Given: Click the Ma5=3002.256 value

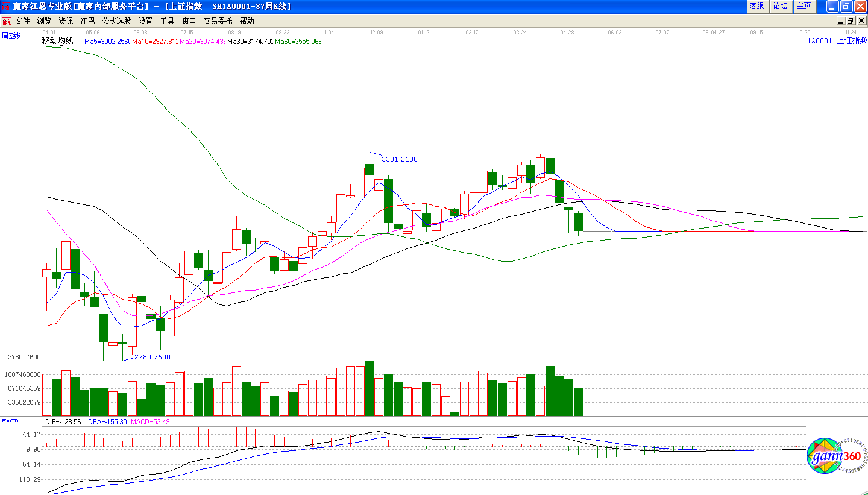Looking at the screenshot, I should [x=107, y=42].
